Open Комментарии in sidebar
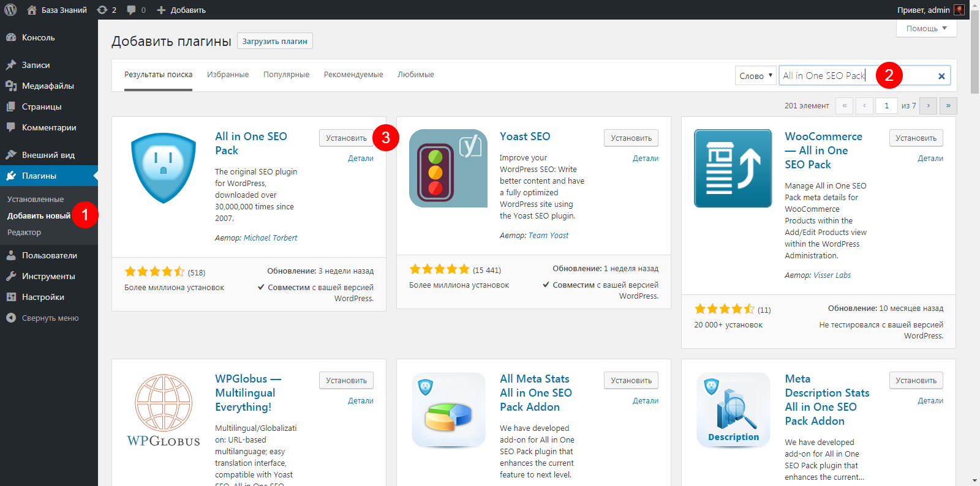 click(49, 127)
